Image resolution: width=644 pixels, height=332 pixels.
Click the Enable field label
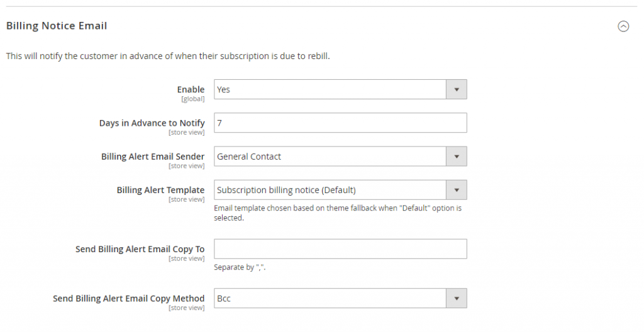pos(191,89)
